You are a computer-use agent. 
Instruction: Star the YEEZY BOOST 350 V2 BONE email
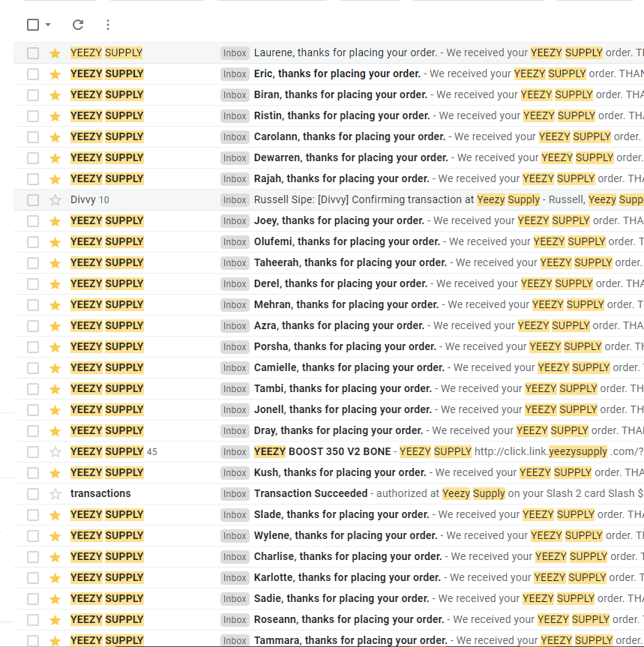pyautogui.click(x=55, y=452)
